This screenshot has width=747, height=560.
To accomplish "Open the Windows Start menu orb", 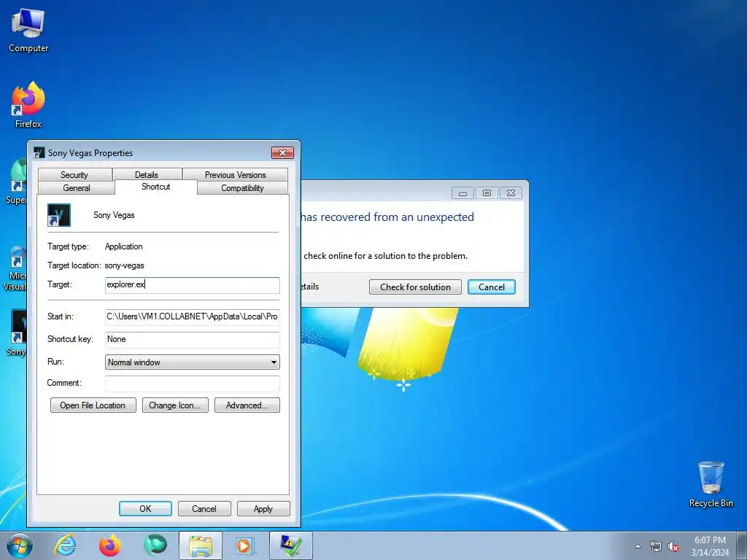I will (x=20, y=545).
